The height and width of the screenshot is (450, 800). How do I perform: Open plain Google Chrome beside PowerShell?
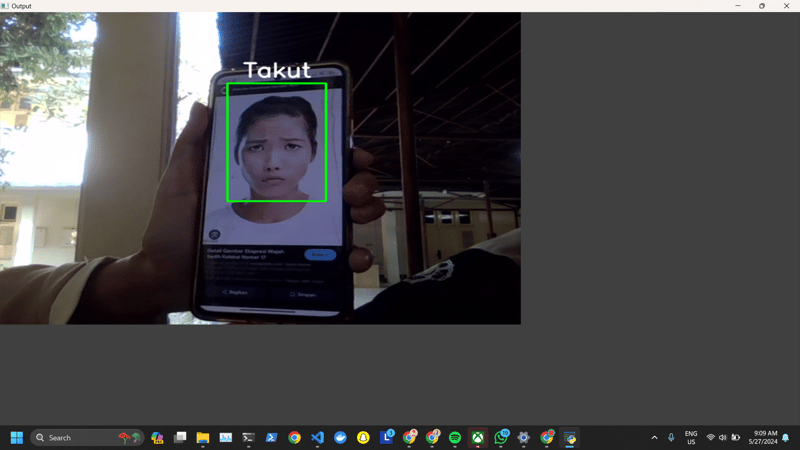[294, 438]
